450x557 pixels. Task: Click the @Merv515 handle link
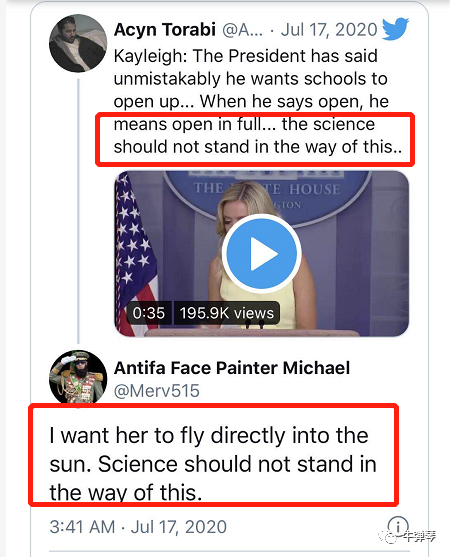[x=157, y=391]
